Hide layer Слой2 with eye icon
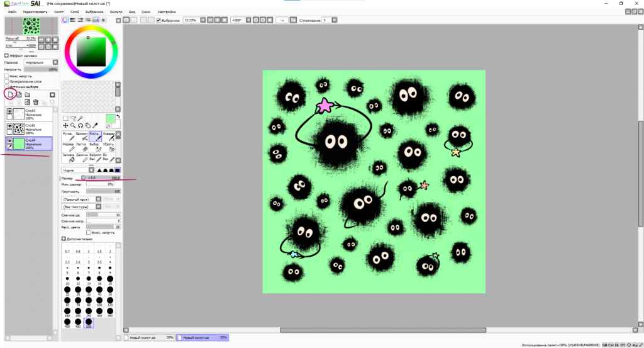 (x=9, y=126)
